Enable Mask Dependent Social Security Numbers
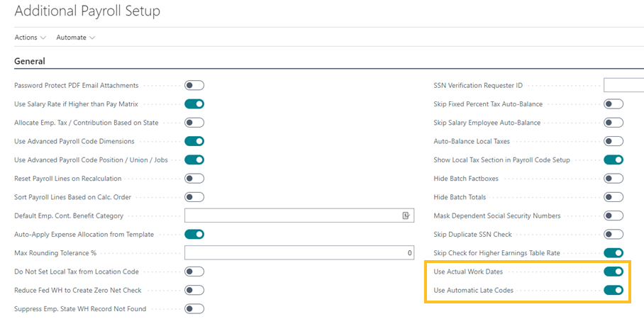The image size is (644, 319). pyautogui.click(x=614, y=216)
